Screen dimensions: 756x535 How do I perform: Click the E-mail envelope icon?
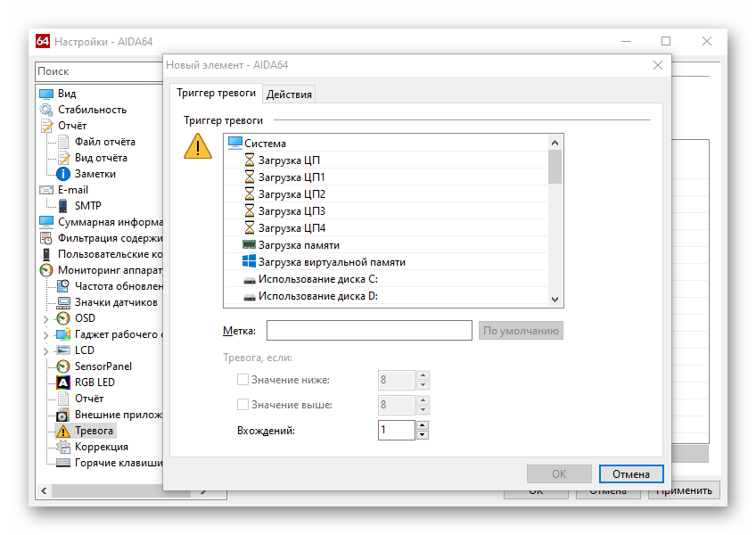(x=46, y=190)
